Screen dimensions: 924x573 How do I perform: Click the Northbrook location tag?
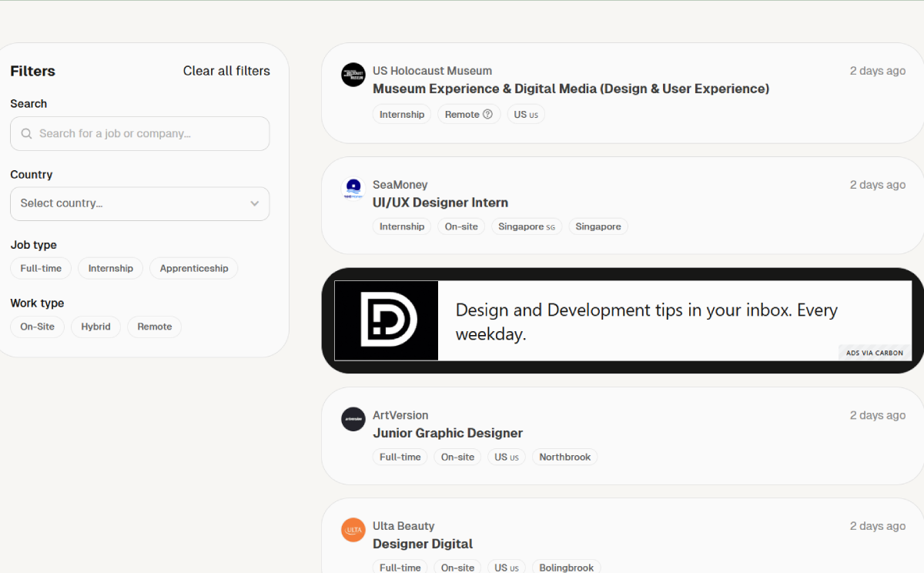coord(565,457)
